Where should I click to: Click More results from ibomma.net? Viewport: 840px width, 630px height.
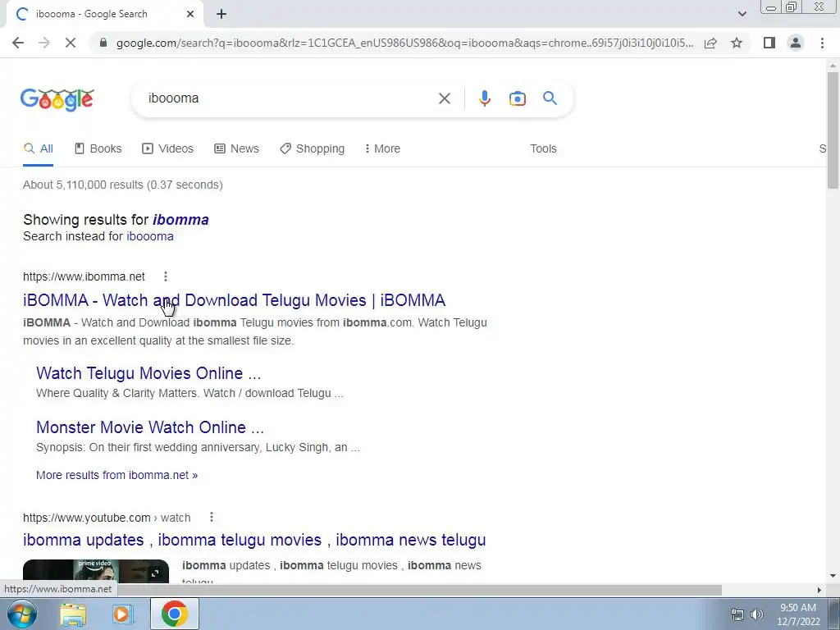click(x=116, y=475)
